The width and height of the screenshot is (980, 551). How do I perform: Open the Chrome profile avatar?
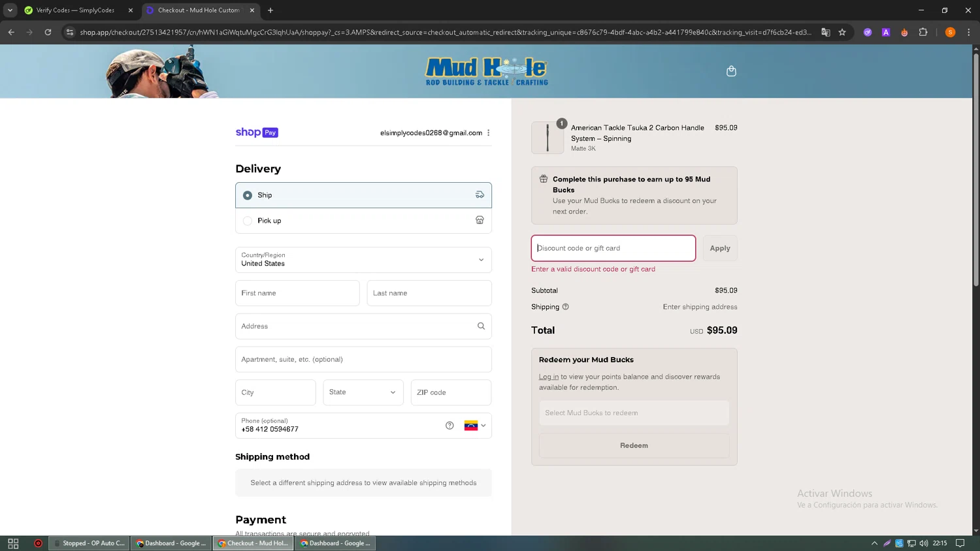tap(950, 32)
